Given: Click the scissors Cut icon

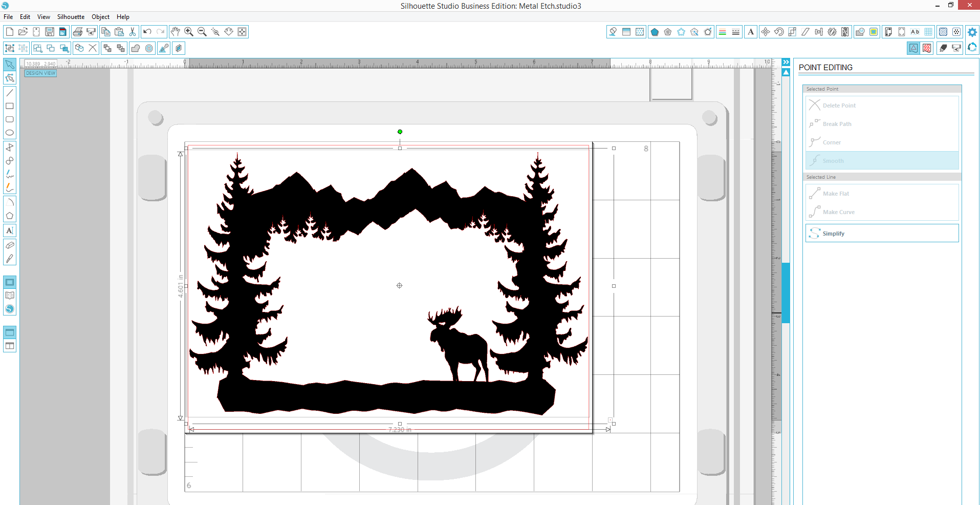Looking at the screenshot, I should tap(133, 32).
